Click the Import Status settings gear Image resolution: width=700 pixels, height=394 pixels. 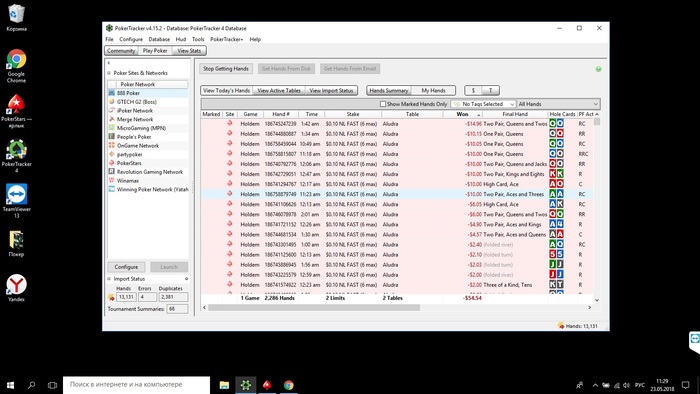pos(187,279)
